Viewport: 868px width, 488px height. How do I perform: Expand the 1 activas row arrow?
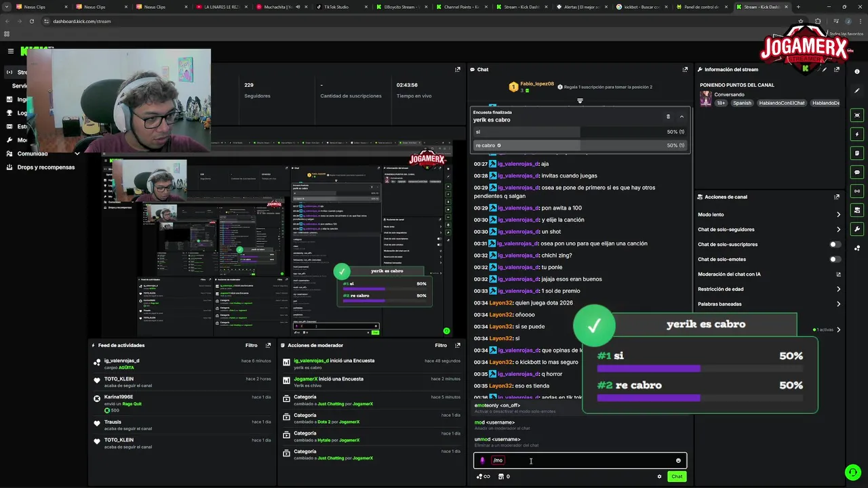(x=838, y=329)
